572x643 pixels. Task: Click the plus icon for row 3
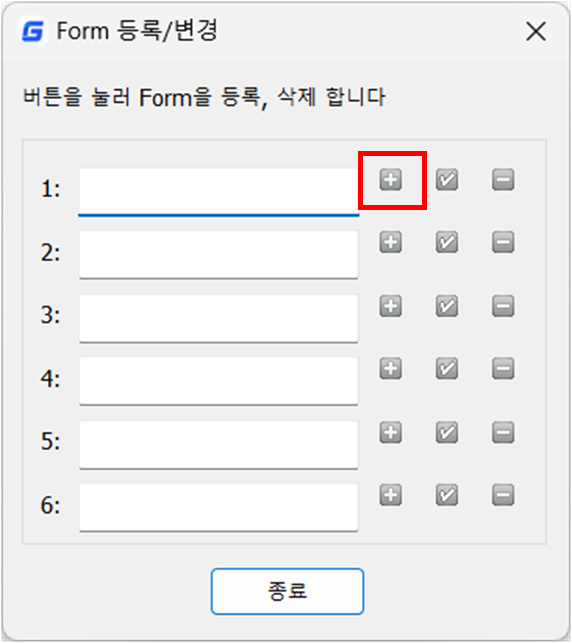[390, 306]
